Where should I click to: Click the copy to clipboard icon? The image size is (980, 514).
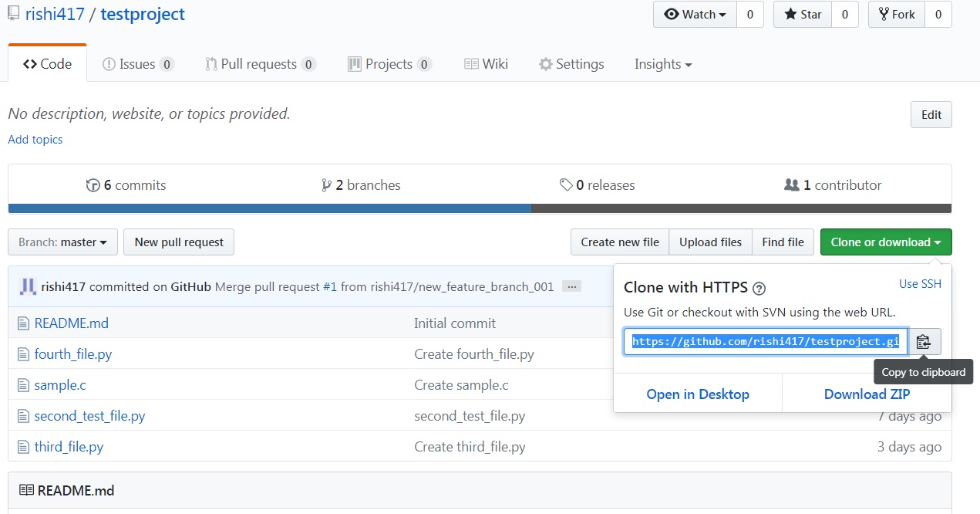[924, 341]
